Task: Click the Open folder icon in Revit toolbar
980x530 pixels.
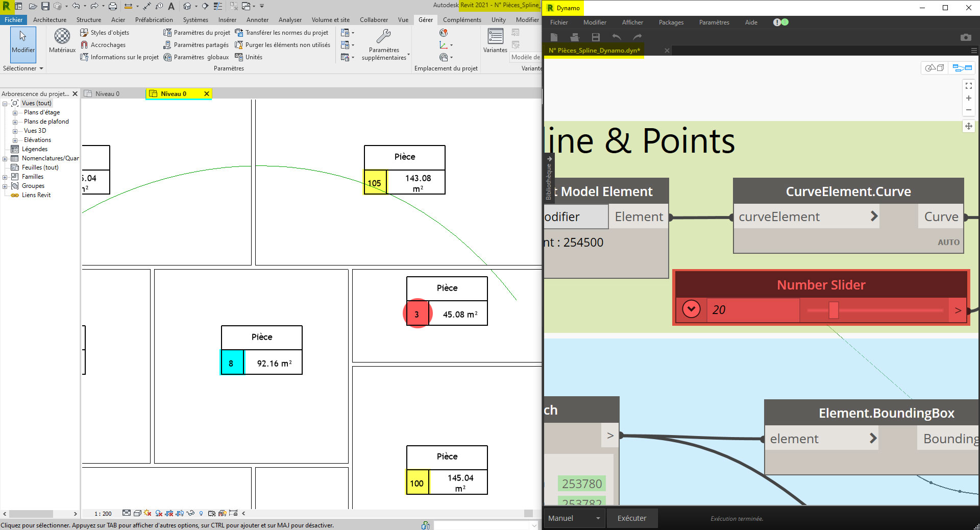Action: 32,6
